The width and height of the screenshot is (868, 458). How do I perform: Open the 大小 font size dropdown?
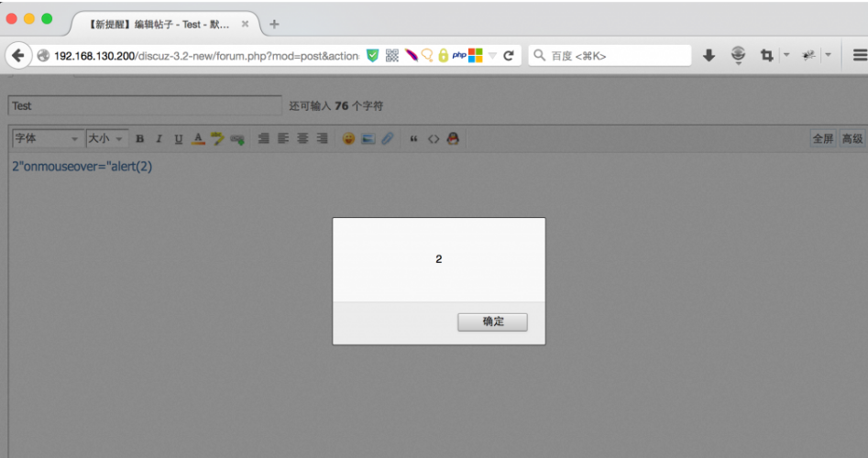(x=105, y=139)
